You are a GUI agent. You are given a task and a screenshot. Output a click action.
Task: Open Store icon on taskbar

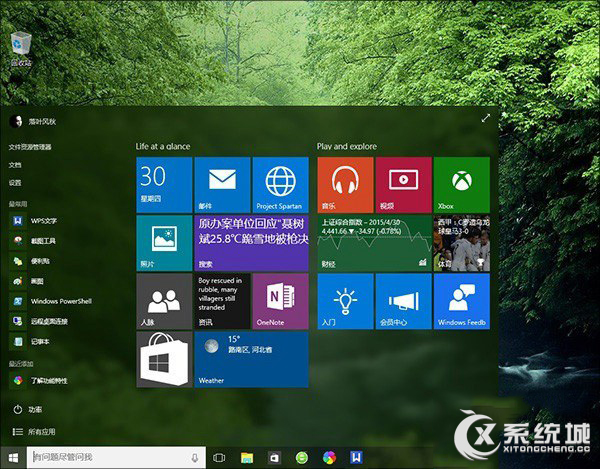274,458
